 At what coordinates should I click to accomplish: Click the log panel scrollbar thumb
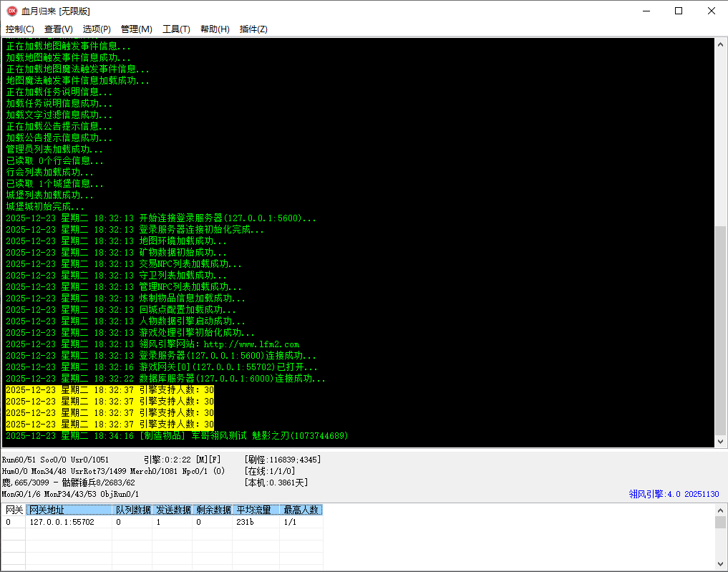point(721,329)
